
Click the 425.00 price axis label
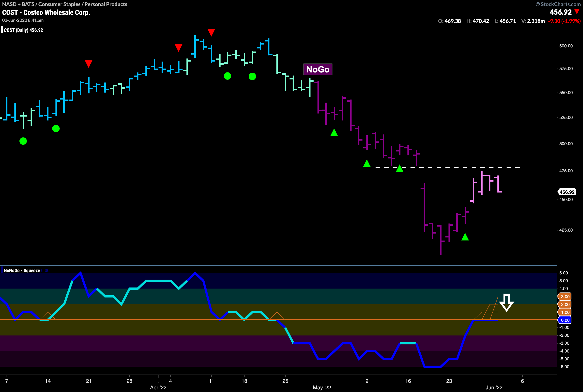click(x=566, y=230)
